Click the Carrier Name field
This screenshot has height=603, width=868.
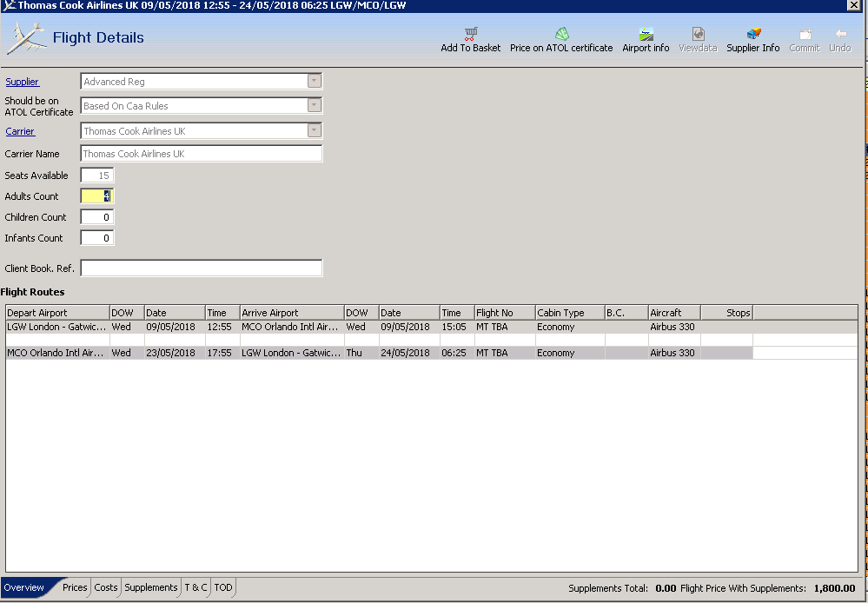pyautogui.click(x=202, y=154)
